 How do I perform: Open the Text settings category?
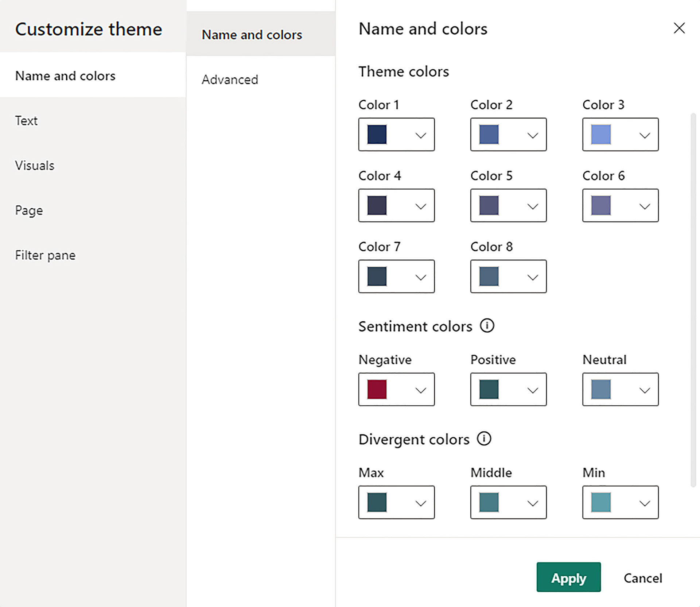(x=93, y=120)
